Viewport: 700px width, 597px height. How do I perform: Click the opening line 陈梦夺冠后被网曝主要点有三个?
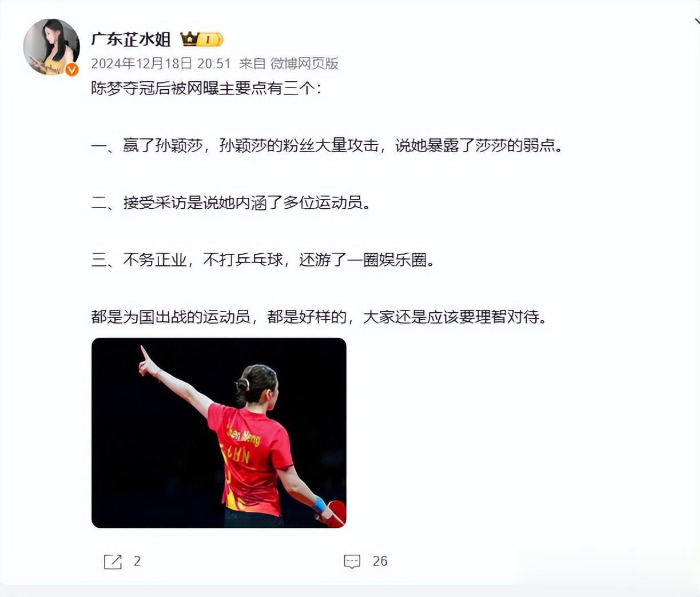(206, 89)
